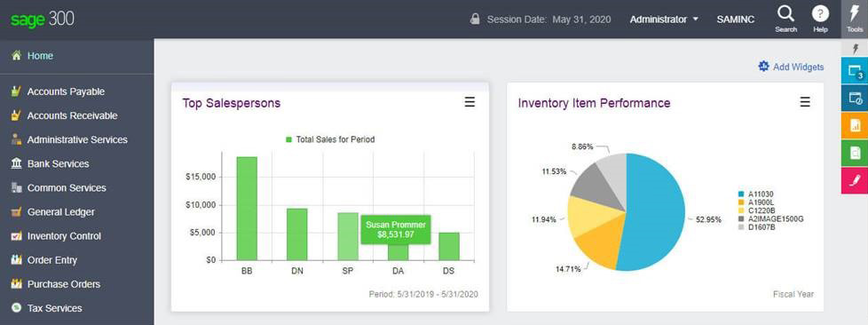Click the DN salesperson bar
868x325 pixels.
click(296, 234)
